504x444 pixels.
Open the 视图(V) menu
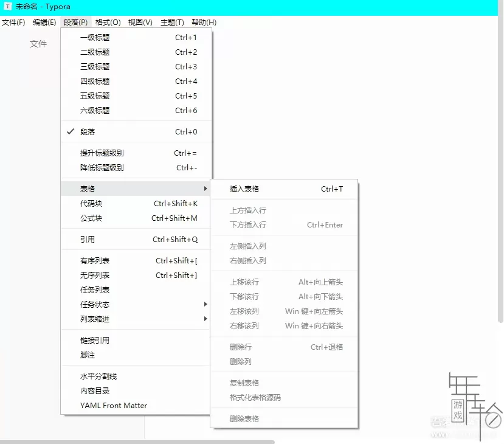pos(140,22)
